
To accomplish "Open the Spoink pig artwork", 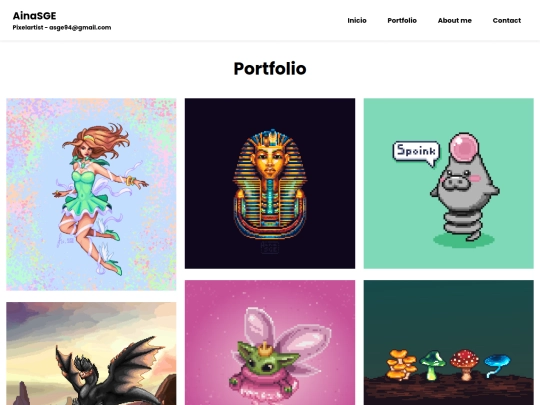I will [x=449, y=183].
